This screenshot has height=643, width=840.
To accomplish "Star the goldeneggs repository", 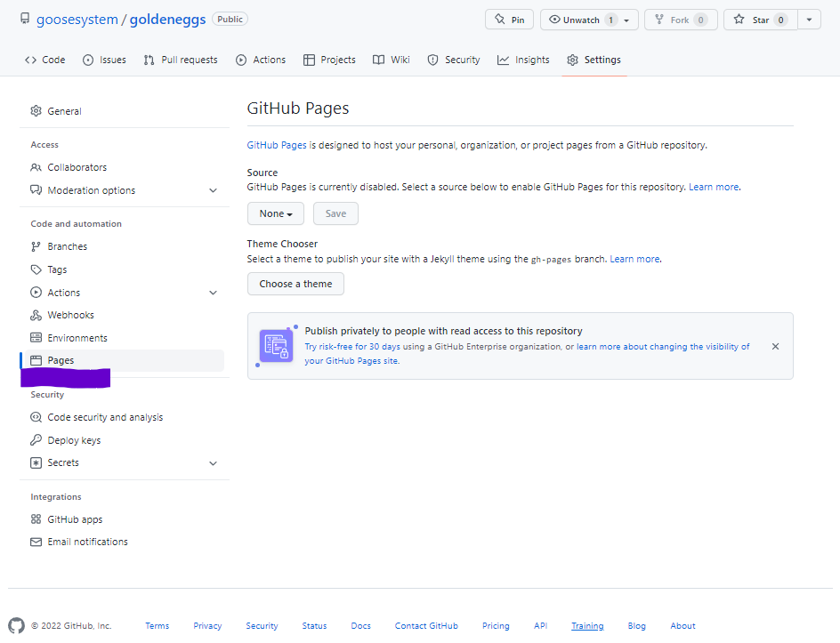I will click(x=761, y=20).
